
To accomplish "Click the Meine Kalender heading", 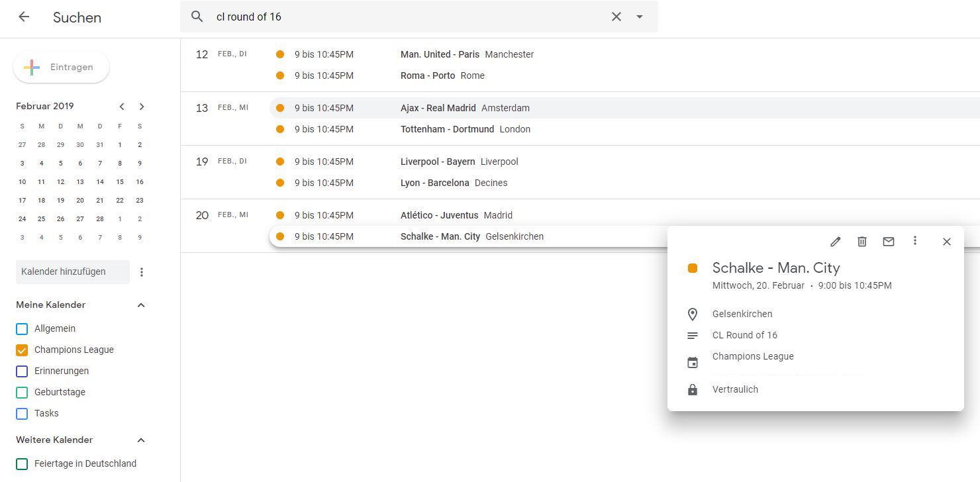I will pos(51,305).
